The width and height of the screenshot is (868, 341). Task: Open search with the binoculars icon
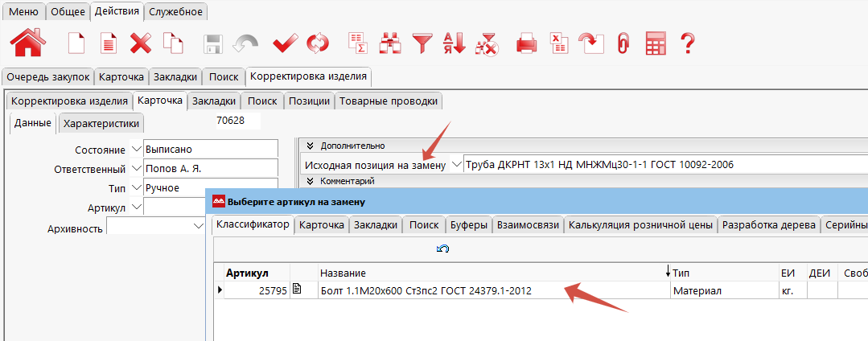(389, 43)
